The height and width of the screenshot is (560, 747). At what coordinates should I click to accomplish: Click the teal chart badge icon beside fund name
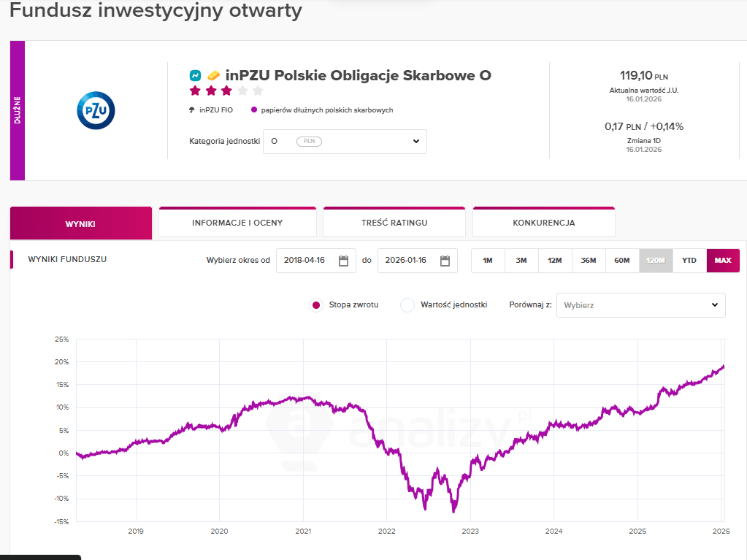pos(195,75)
